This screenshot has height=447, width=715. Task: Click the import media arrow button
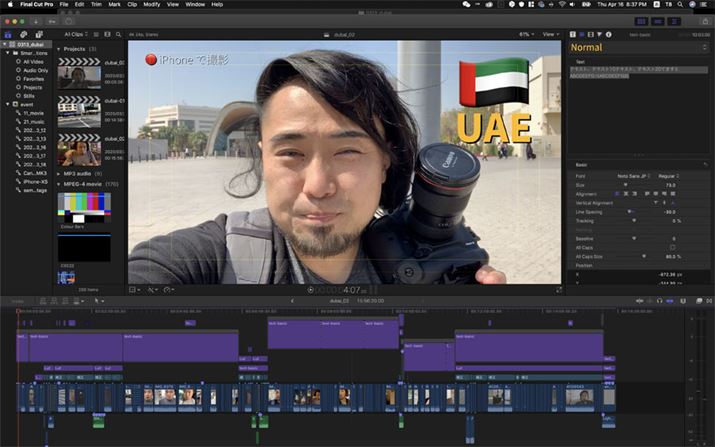(36, 21)
